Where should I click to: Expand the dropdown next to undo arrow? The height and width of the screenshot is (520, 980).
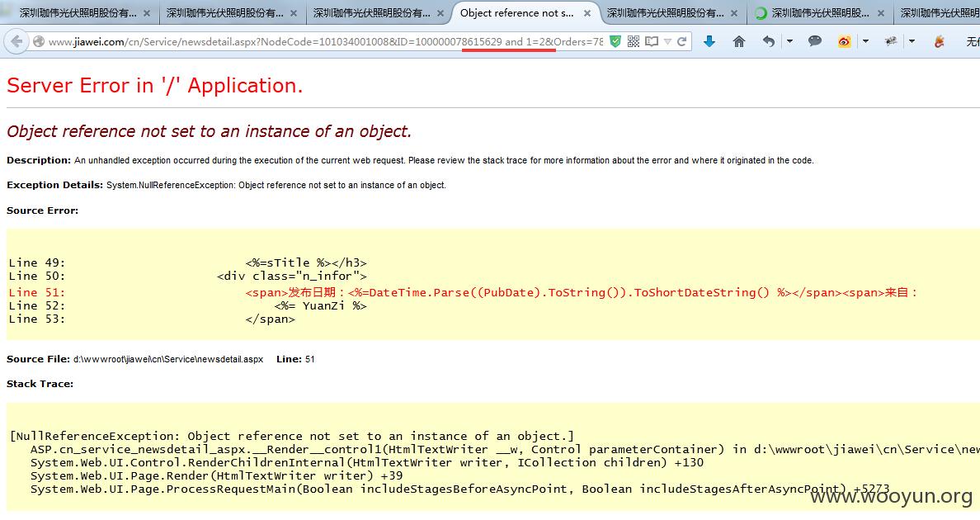click(789, 41)
